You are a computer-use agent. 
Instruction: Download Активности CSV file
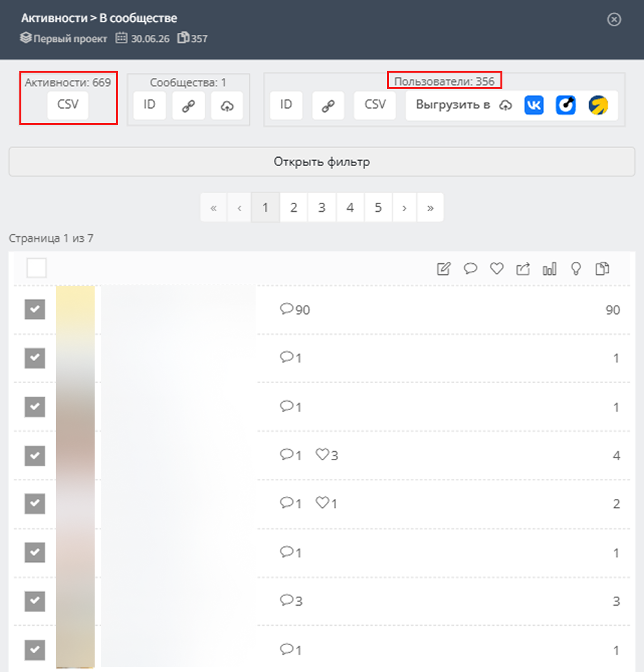coord(68,105)
